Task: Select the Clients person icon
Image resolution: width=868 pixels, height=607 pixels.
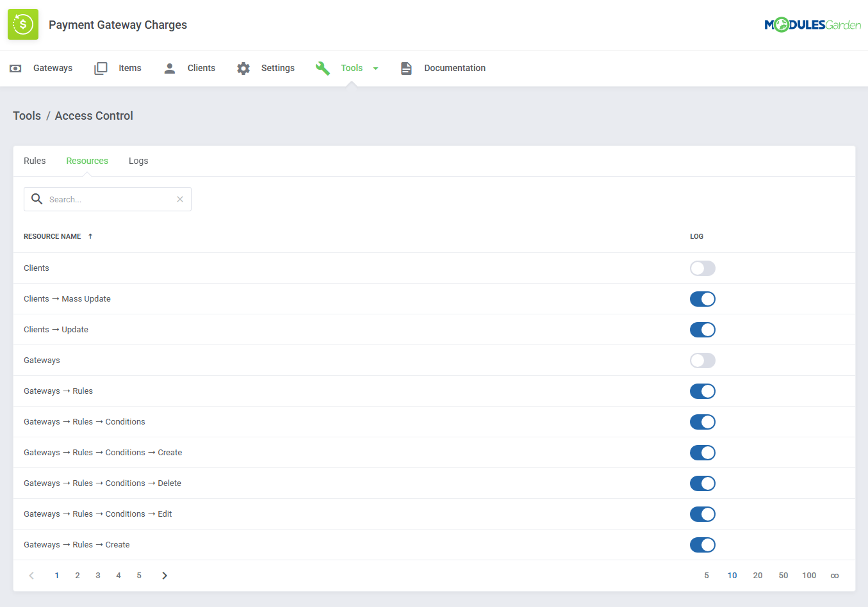Action: 169,68
